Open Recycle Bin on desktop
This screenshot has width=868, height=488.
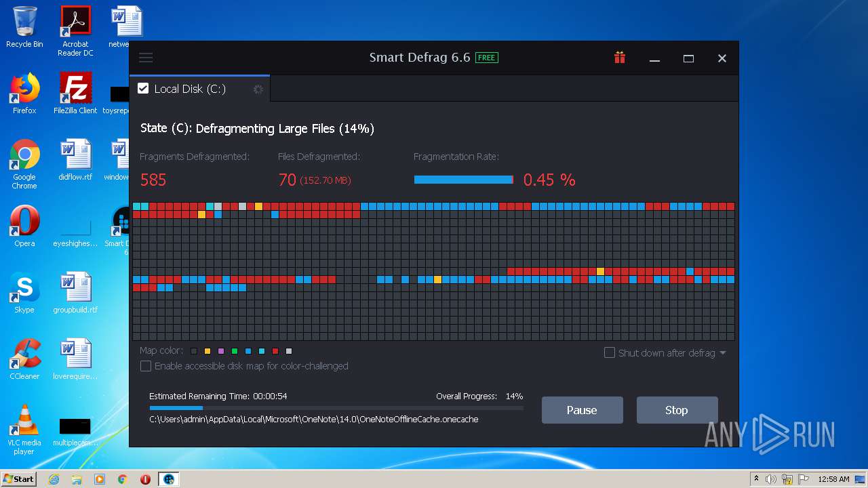pos(24,27)
